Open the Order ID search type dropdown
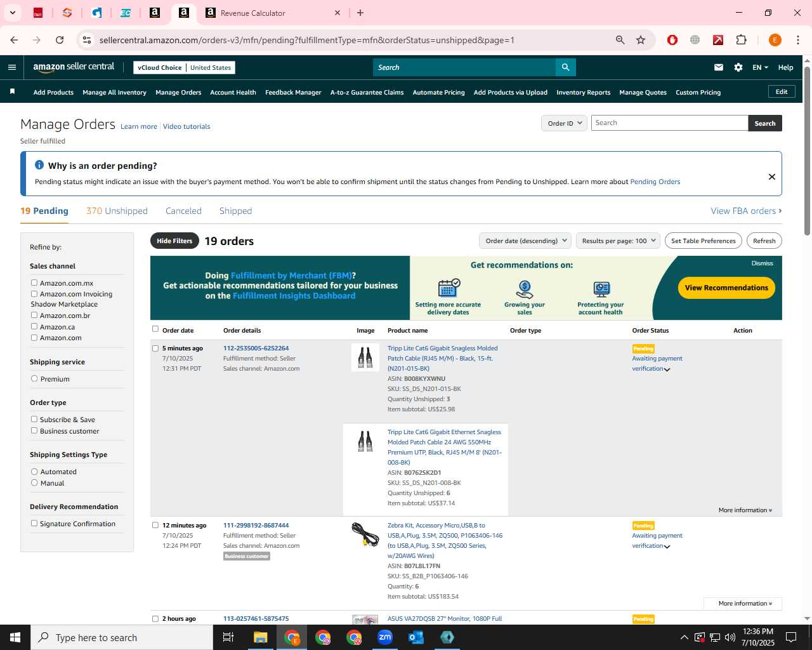This screenshot has width=812, height=650. pos(564,123)
